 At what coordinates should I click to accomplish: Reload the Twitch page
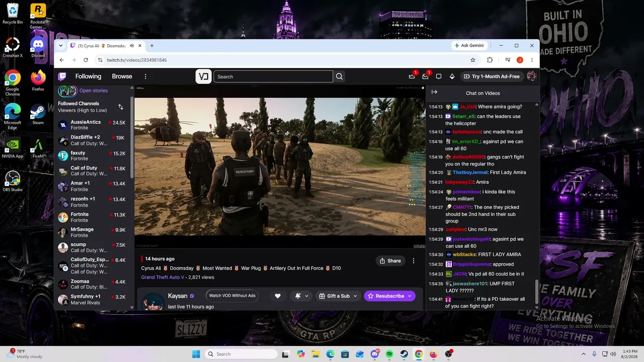point(86,60)
